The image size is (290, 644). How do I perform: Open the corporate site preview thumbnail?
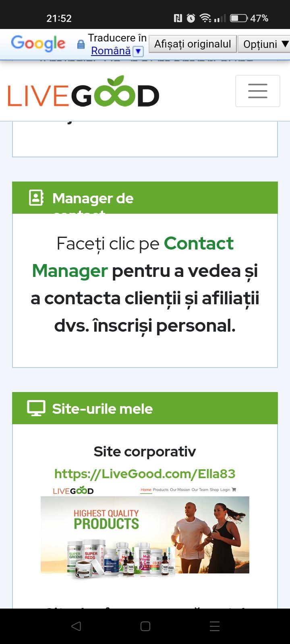pos(145,531)
